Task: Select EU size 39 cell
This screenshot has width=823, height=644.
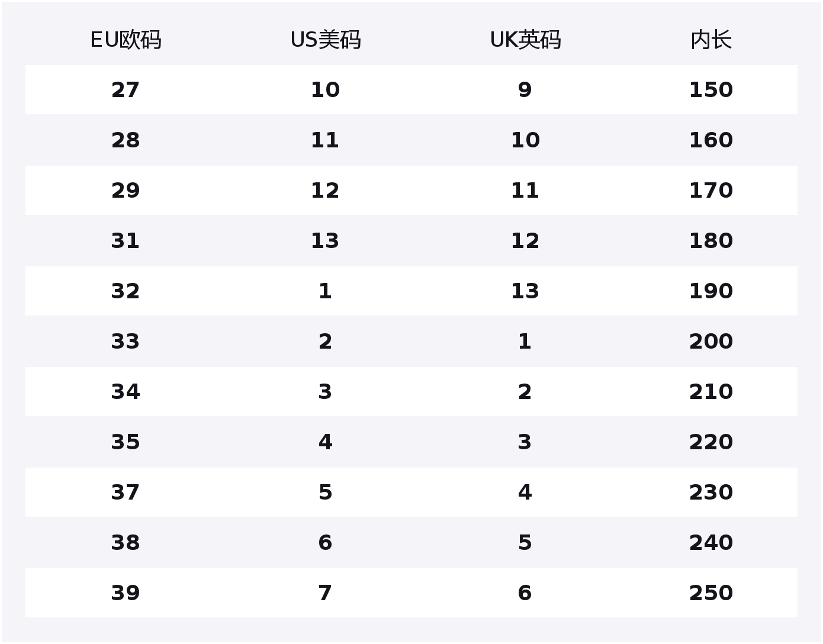Action: [126, 593]
